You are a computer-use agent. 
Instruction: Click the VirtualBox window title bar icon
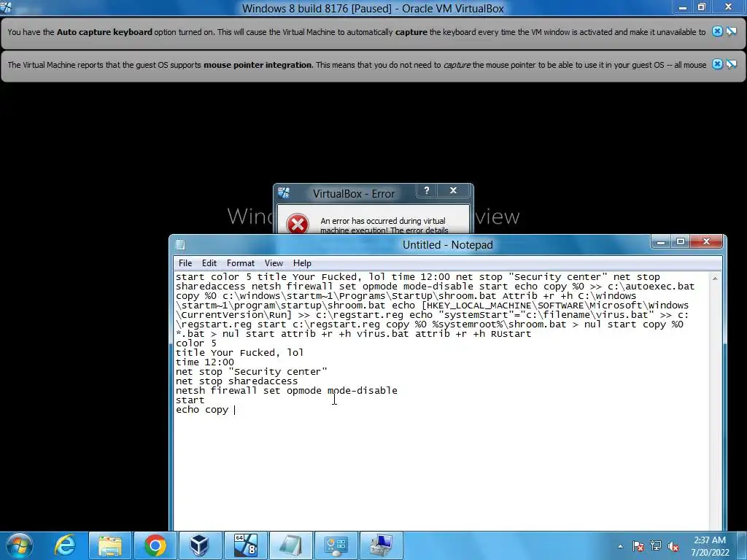pos(6,7)
